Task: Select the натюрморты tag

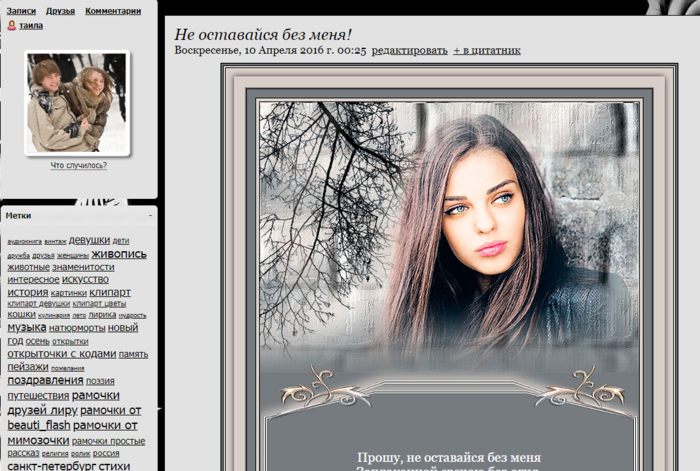Action: coord(77,328)
